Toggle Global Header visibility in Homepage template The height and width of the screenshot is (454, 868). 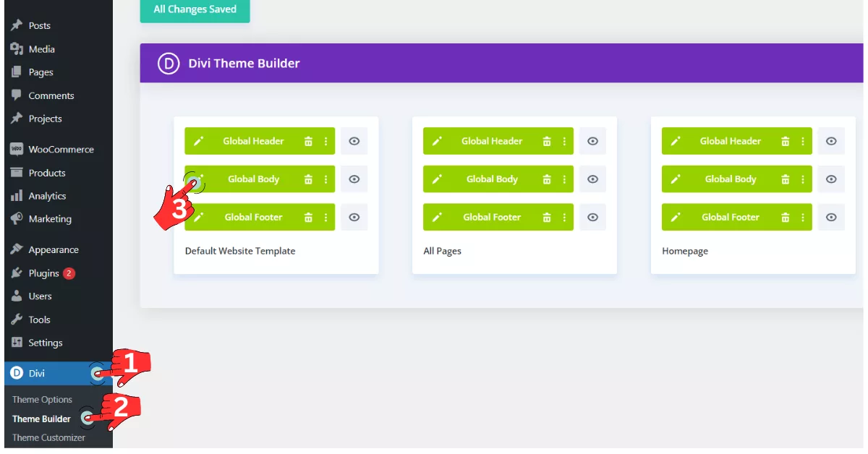[x=831, y=141]
